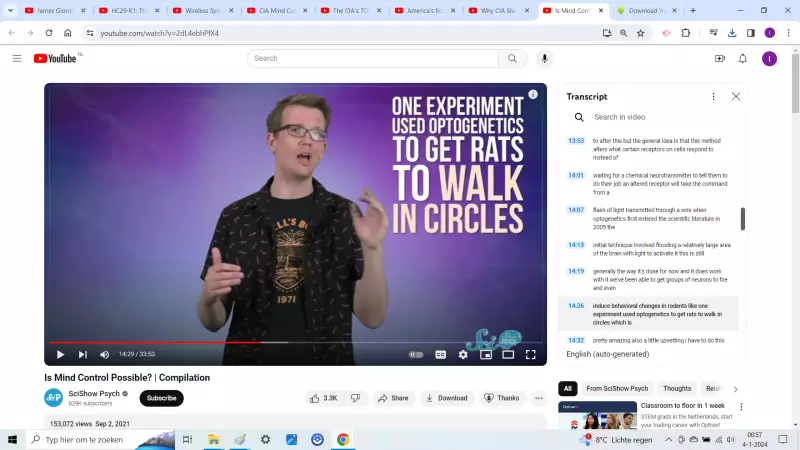Mute the video volume
800x450 pixels.
(105, 355)
